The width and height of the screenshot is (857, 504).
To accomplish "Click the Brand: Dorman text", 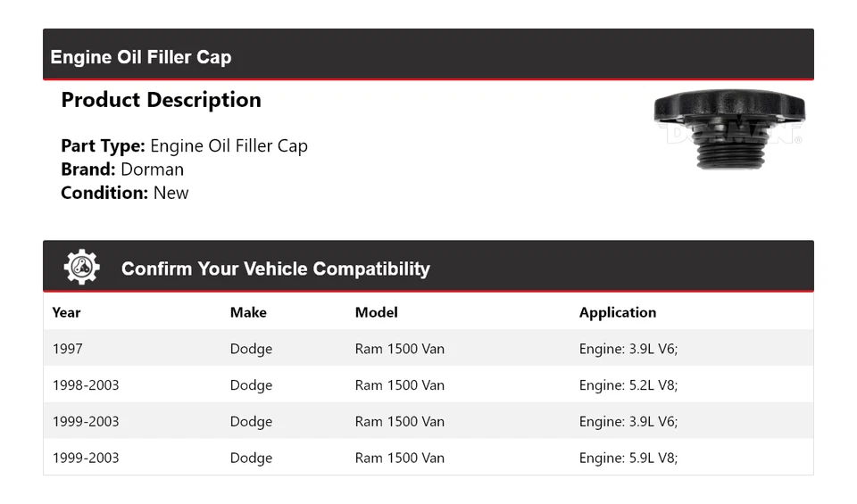I will (x=122, y=169).
